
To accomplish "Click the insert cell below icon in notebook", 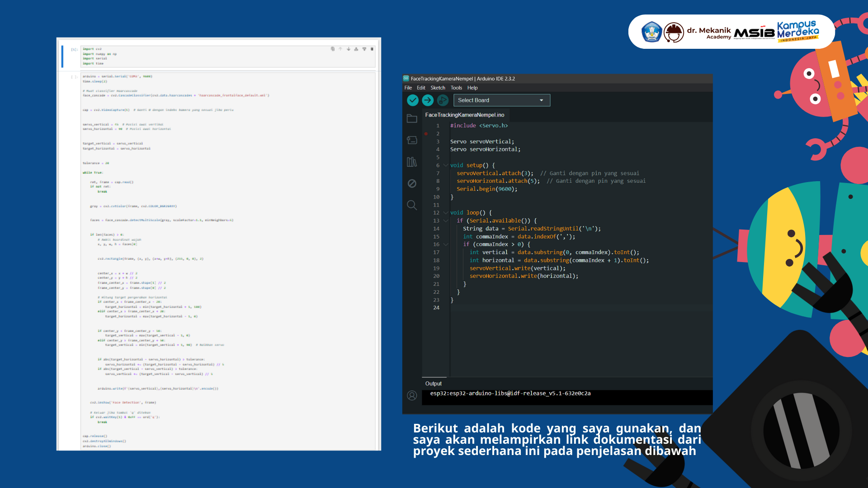I will point(364,49).
